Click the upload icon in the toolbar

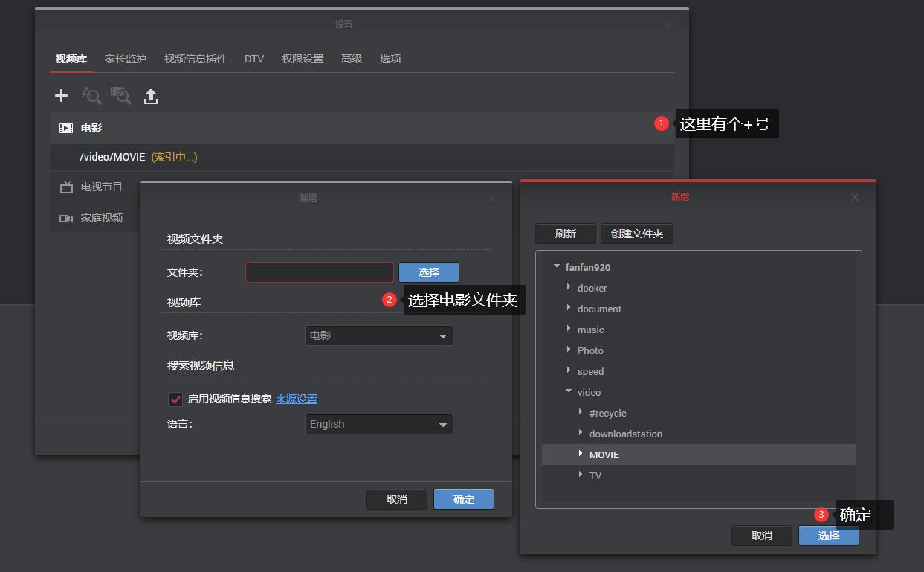150,95
